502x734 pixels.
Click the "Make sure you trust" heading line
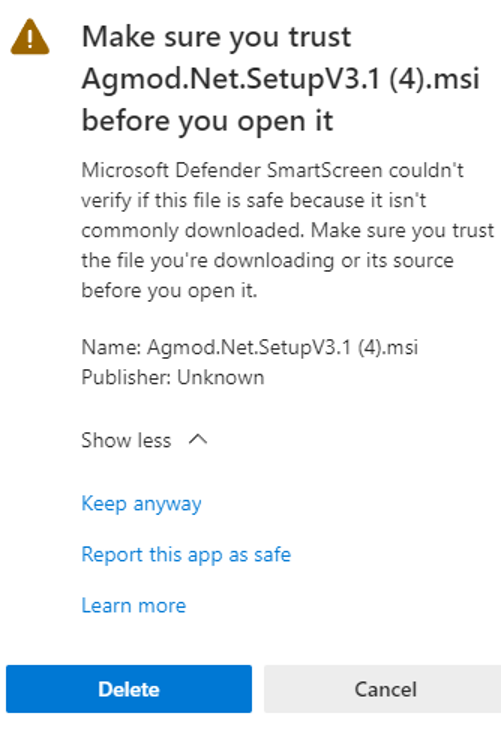pyautogui.click(x=216, y=37)
